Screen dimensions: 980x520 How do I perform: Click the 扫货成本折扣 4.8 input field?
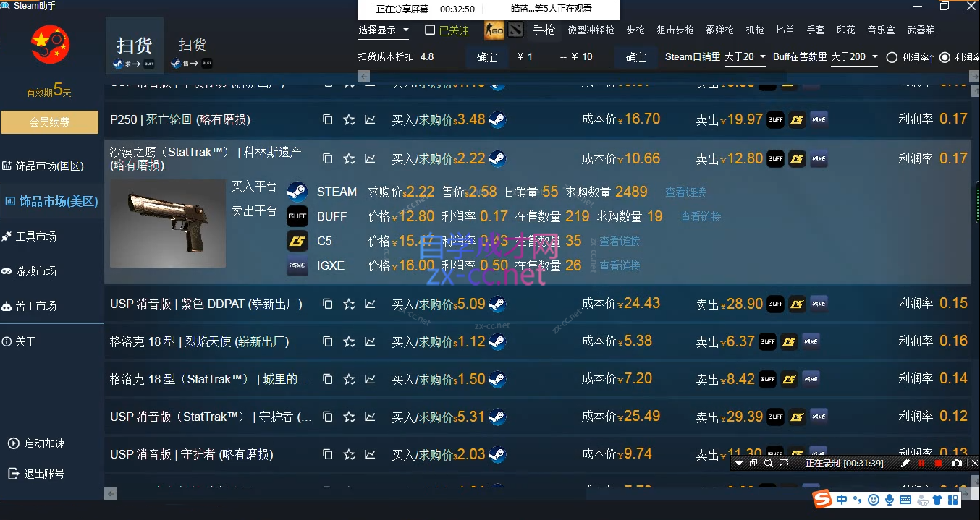pyautogui.click(x=438, y=56)
